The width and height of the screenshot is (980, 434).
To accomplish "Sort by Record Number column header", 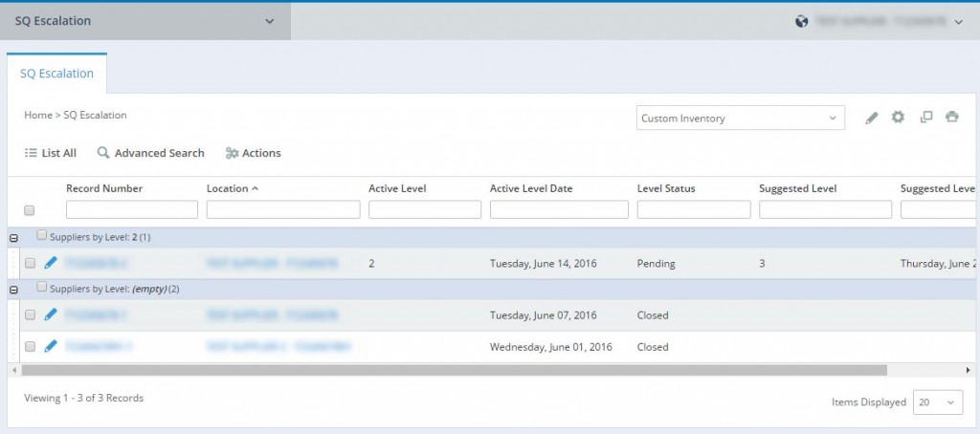I will tap(104, 188).
